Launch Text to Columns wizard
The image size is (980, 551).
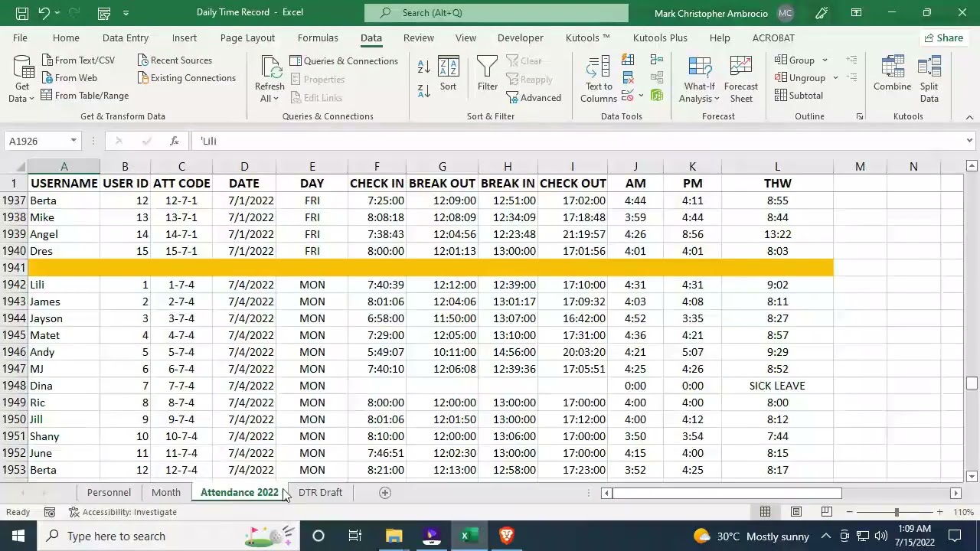click(599, 80)
